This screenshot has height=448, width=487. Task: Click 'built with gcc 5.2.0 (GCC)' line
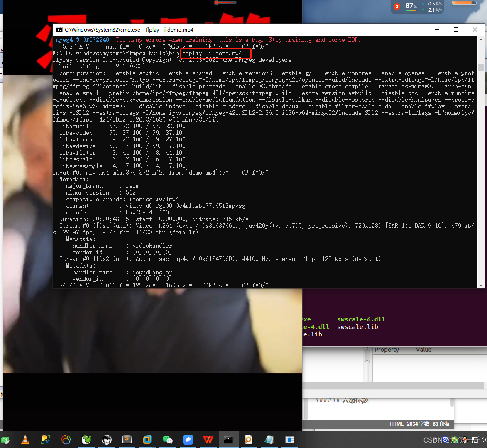[x=102, y=66]
